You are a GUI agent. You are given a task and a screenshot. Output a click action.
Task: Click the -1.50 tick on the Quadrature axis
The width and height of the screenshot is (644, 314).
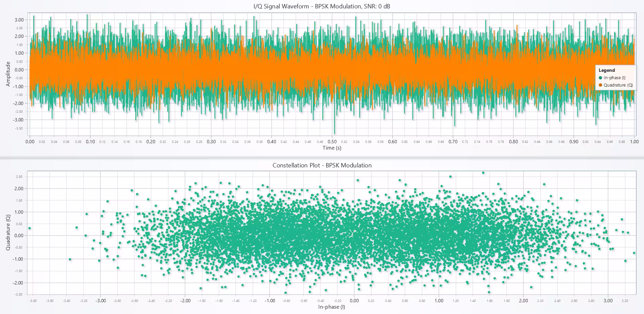18,271
